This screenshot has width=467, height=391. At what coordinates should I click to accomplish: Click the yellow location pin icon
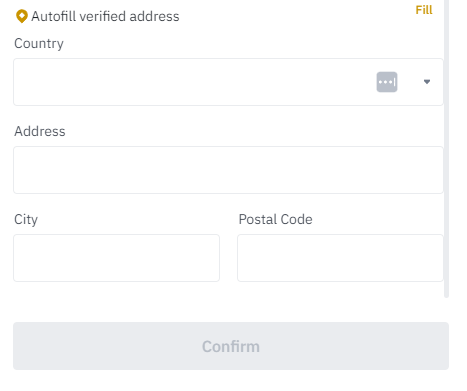(x=22, y=16)
